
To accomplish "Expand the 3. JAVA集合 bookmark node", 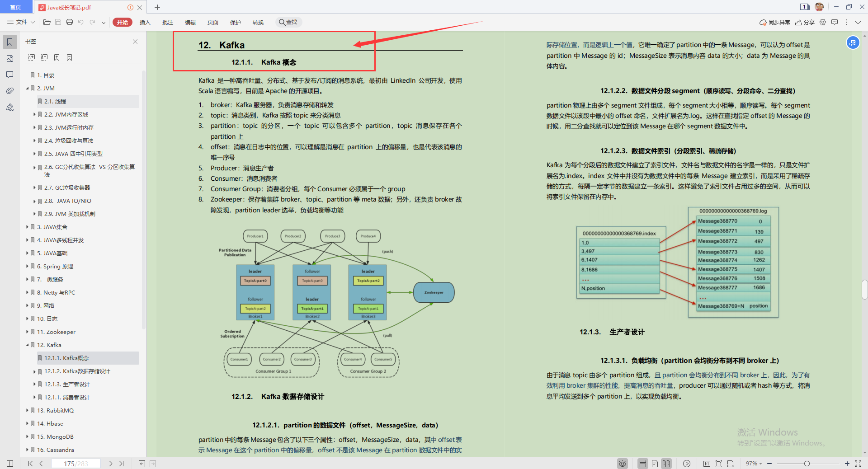I will click(27, 227).
